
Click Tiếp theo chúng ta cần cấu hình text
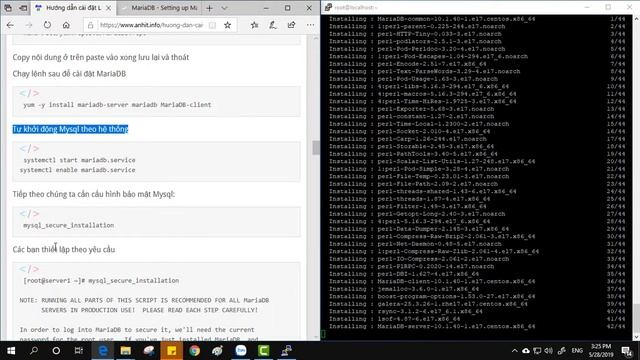pyautogui.click(x=93, y=194)
